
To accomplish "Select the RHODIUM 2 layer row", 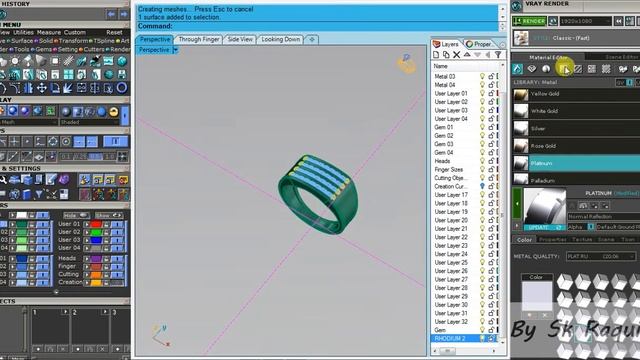I will 464,339.
